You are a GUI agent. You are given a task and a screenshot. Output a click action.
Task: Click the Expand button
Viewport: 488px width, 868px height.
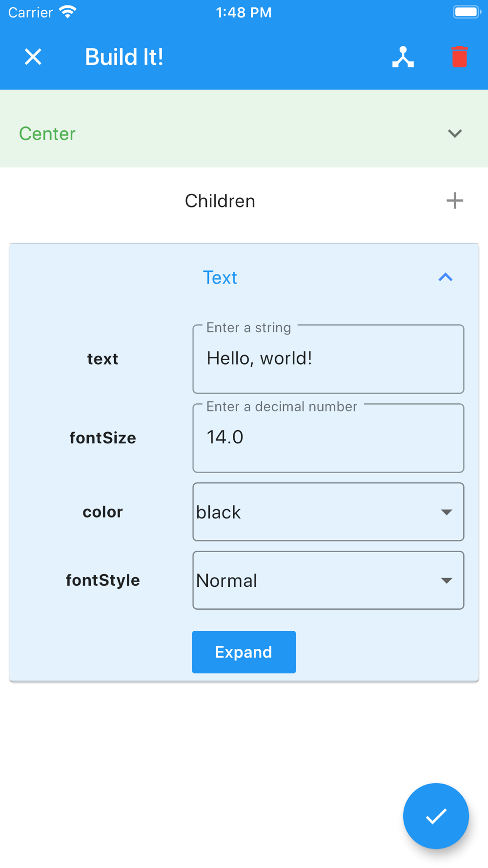point(244,652)
